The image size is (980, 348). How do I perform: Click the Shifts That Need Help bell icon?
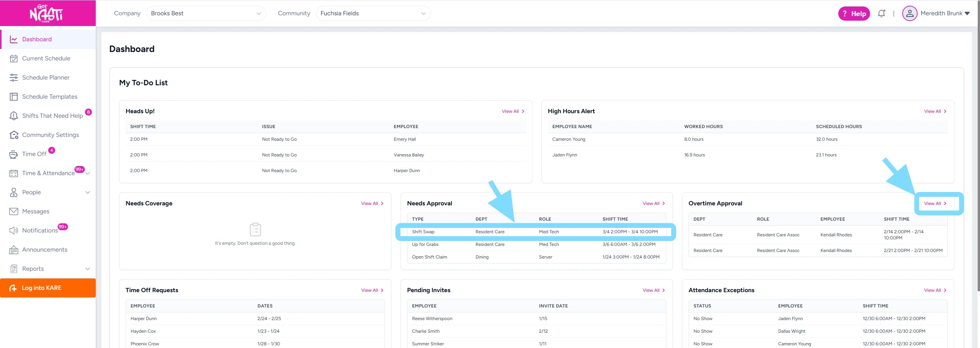tap(14, 116)
